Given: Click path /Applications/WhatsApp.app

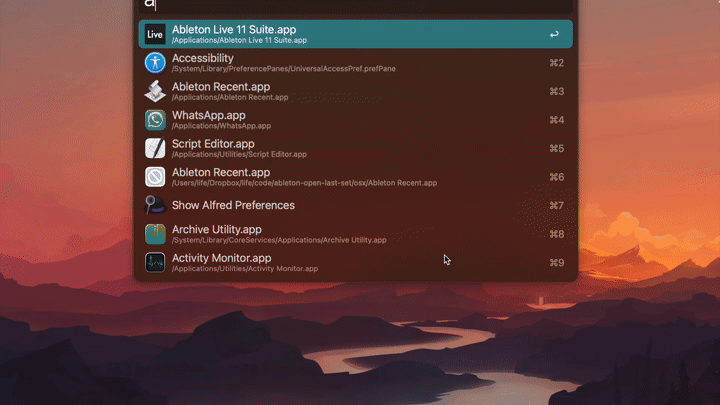Looking at the screenshot, I should [x=221, y=126].
